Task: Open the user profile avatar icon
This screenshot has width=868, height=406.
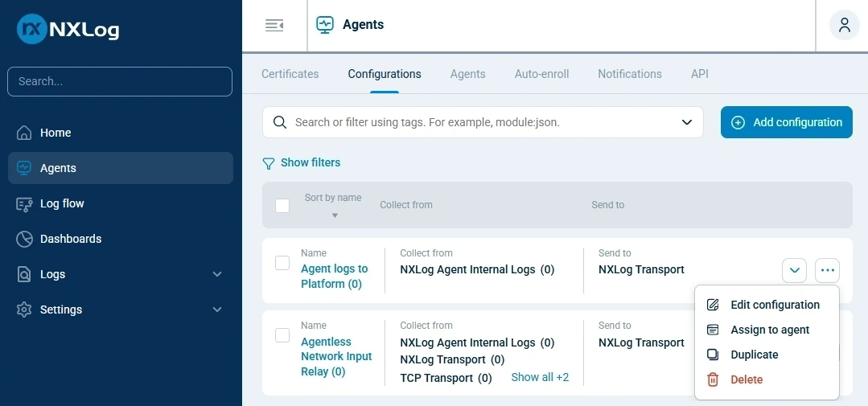Action: tap(844, 26)
